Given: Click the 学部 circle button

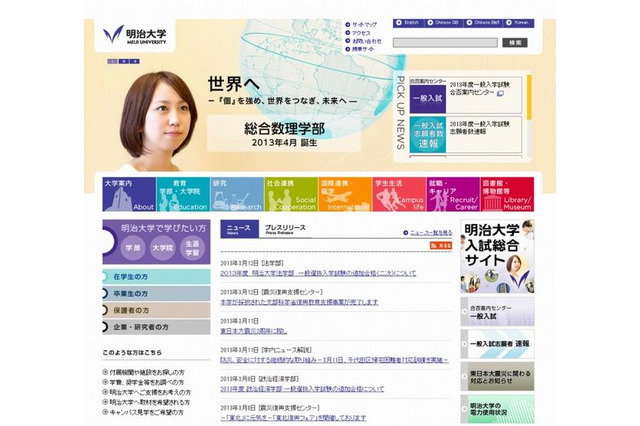Looking at the screenshot, I should (x=133, y=248).
